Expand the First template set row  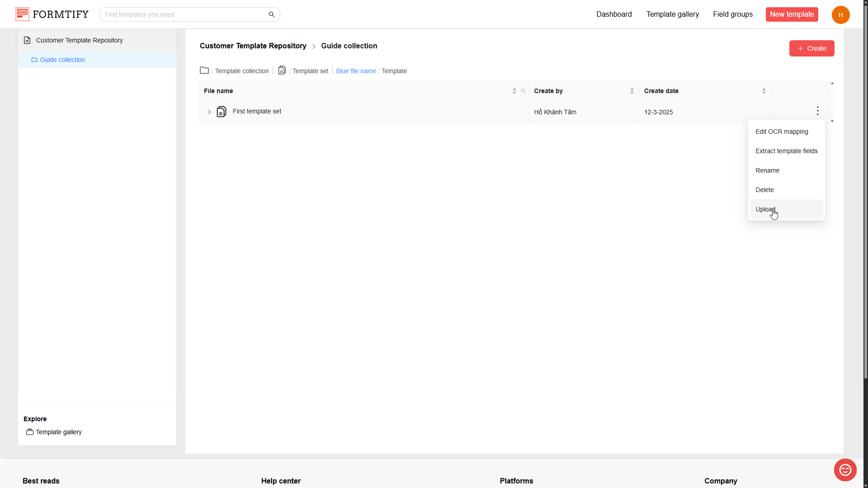pos(209,112)
